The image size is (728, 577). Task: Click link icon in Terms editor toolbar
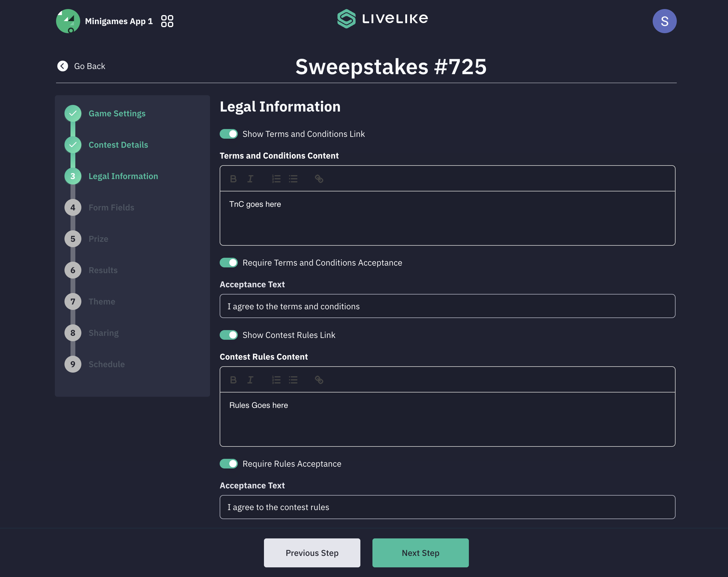tap(319, 179)
